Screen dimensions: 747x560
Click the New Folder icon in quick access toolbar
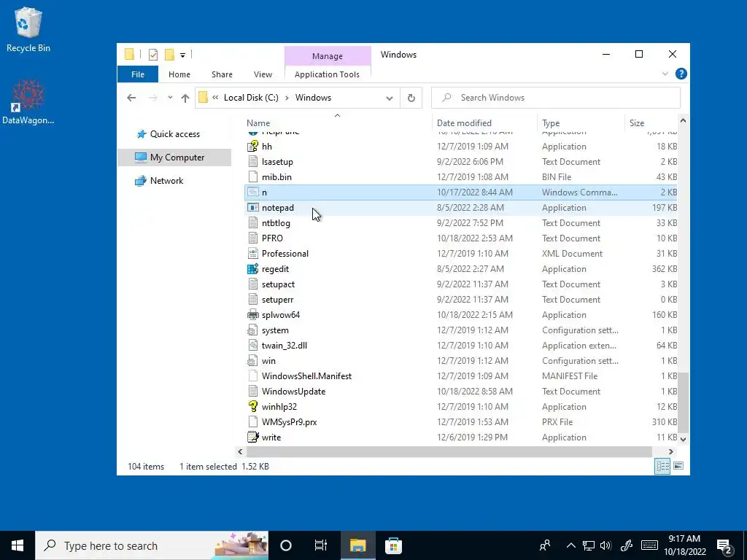click(x=169, y=55)
